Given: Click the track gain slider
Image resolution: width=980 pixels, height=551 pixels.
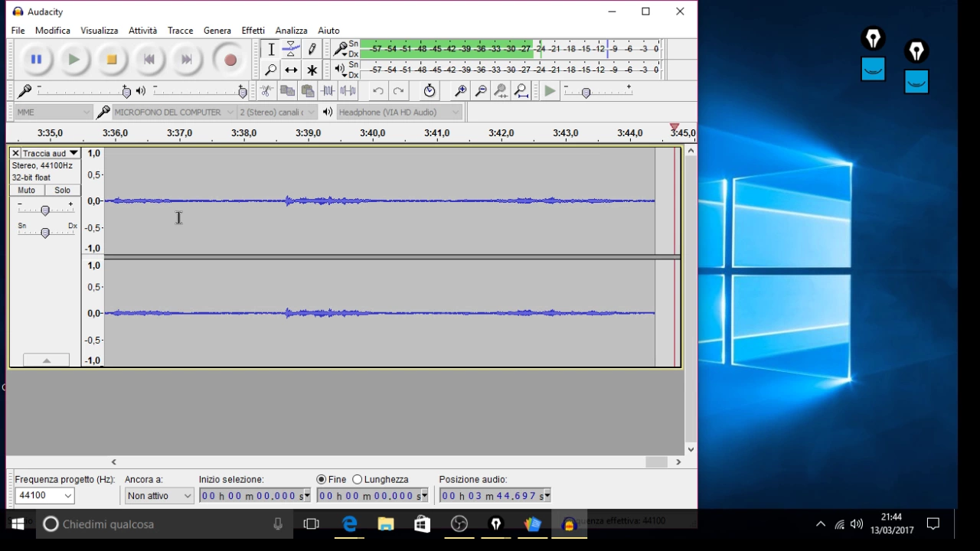Looking at the screenshot, I should 45,210.
